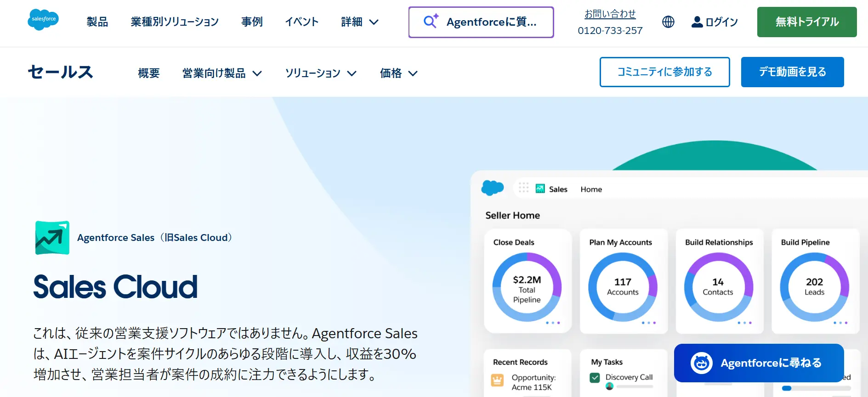This screenshot has height=397, width=868.
Task: Open the three dots on Close Deals card
Action: (x=553, y=323)
